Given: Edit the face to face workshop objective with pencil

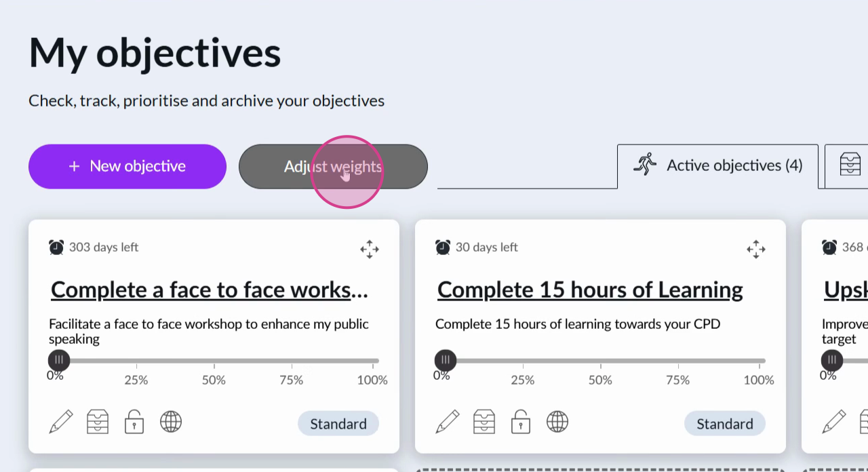Looking at the screenshot, I should [61, 422].
